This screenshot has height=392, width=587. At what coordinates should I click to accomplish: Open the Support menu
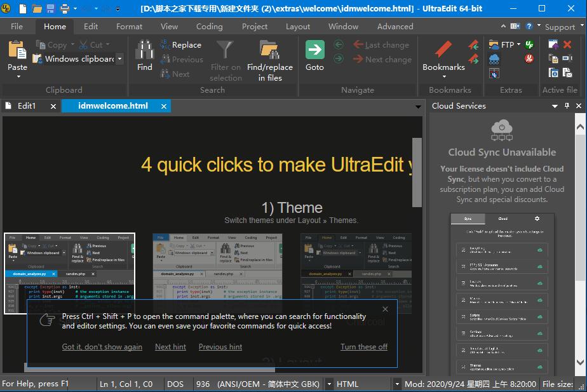click(x=560, y=27)
